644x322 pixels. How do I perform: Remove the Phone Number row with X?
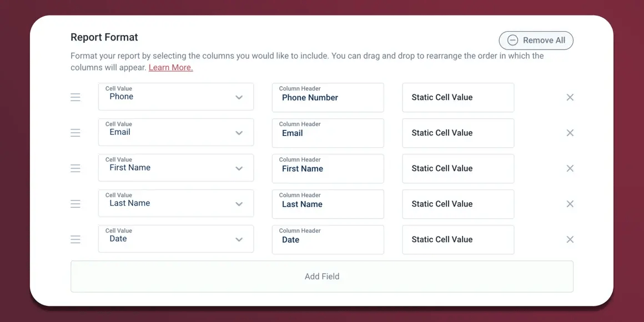(570, 97)
